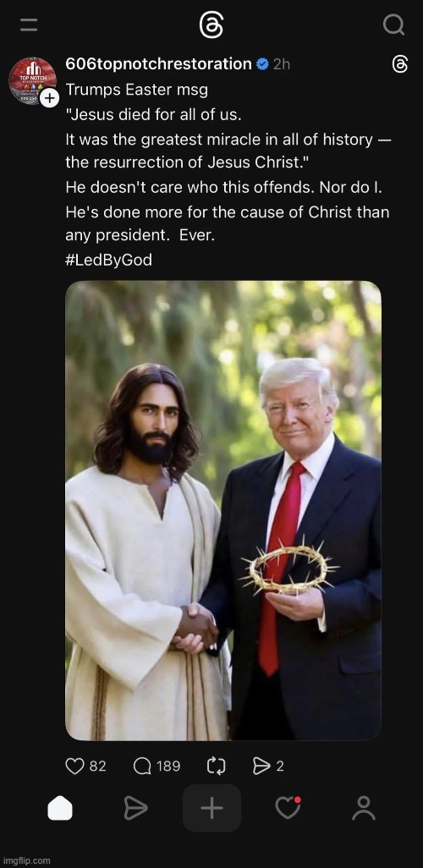This screenshot has width=423, height=868.
Task: Open Messages tab in bottom navigation
Action: point(135,809)
